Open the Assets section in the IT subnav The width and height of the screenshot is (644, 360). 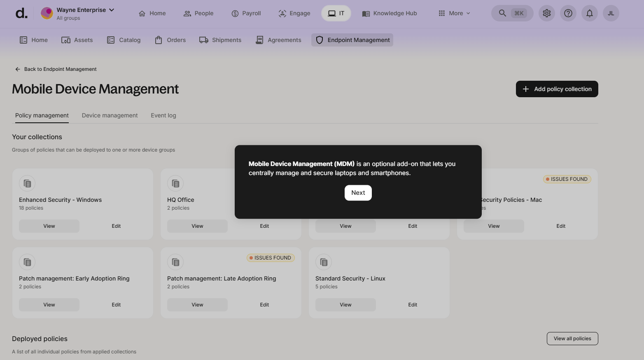tap(77, 40)
